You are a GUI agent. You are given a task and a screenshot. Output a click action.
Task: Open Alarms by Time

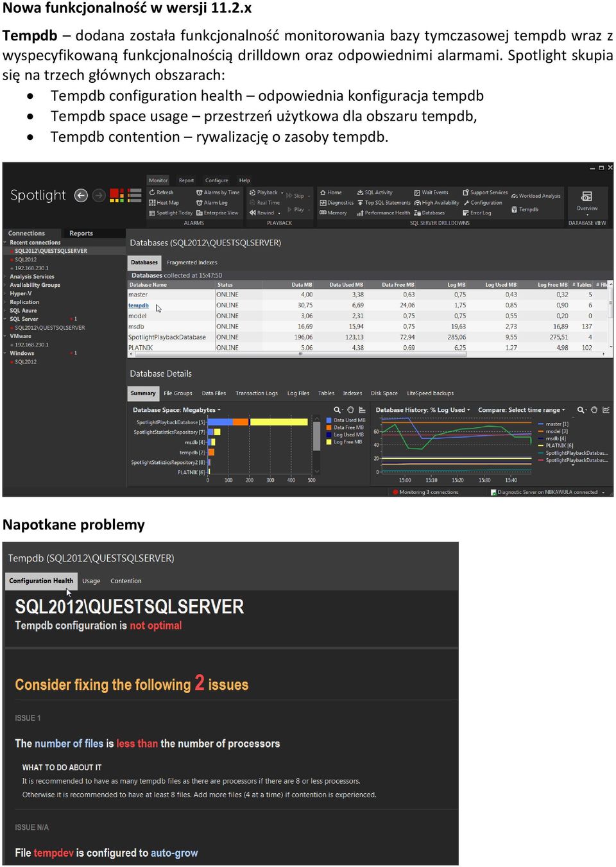218,192
